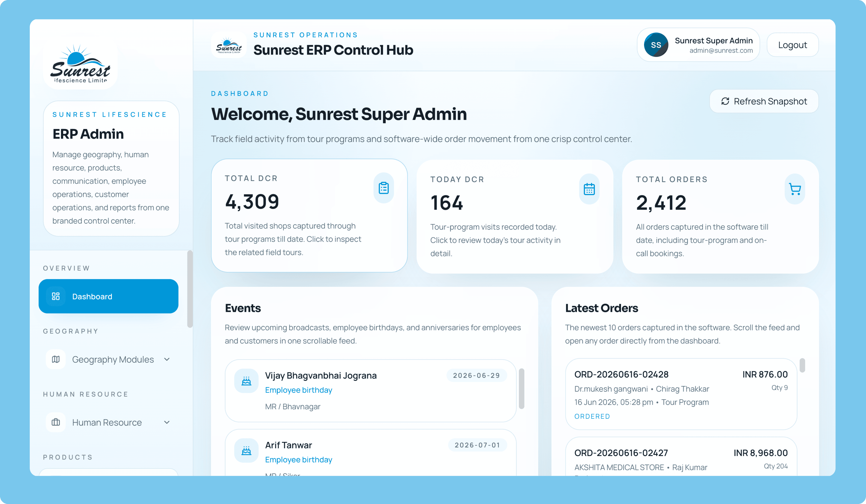The image size is (866, 504).
Task: Click birthday cake icon for Vijay Bhagvanbhai Jograna
Action: click(246, 381)
